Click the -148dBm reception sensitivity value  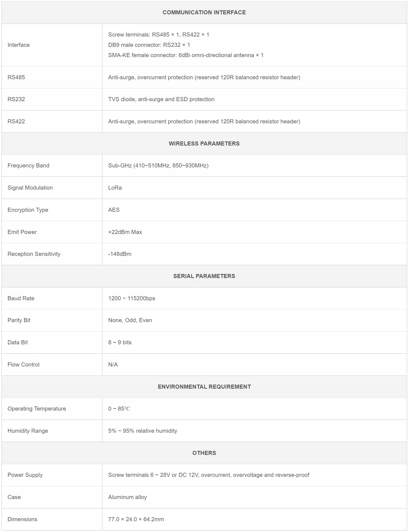(120, 254)
